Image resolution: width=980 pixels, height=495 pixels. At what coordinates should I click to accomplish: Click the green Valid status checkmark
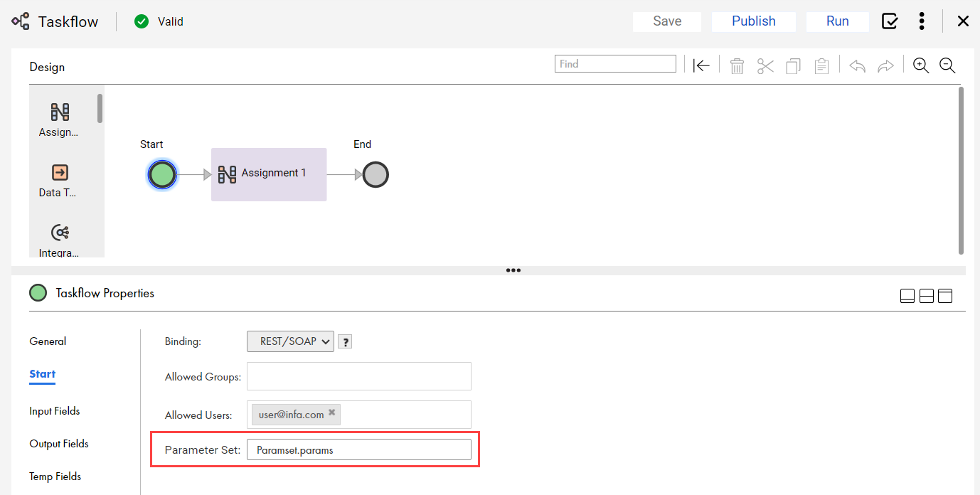[x=142, y=21]
